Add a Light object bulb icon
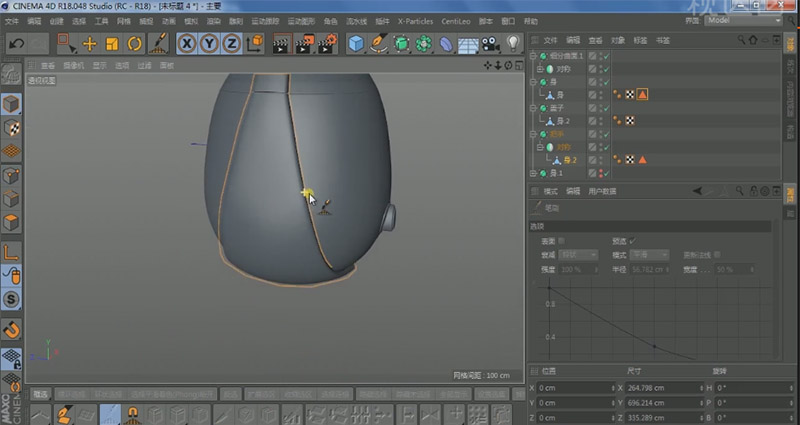Screen dimensions: 800x425 (x=513, y=44)
